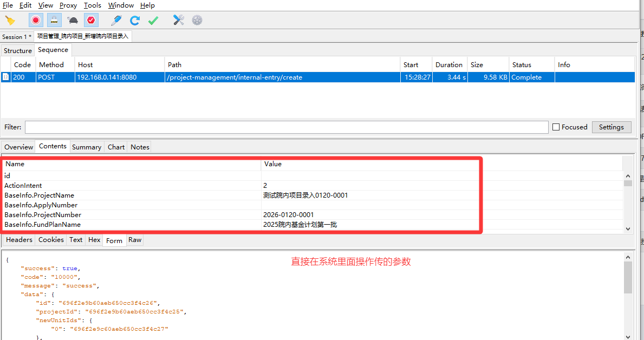Screen dimensions: 644x340
Task: Show the request Cookies tab
Action: point(51,240)
